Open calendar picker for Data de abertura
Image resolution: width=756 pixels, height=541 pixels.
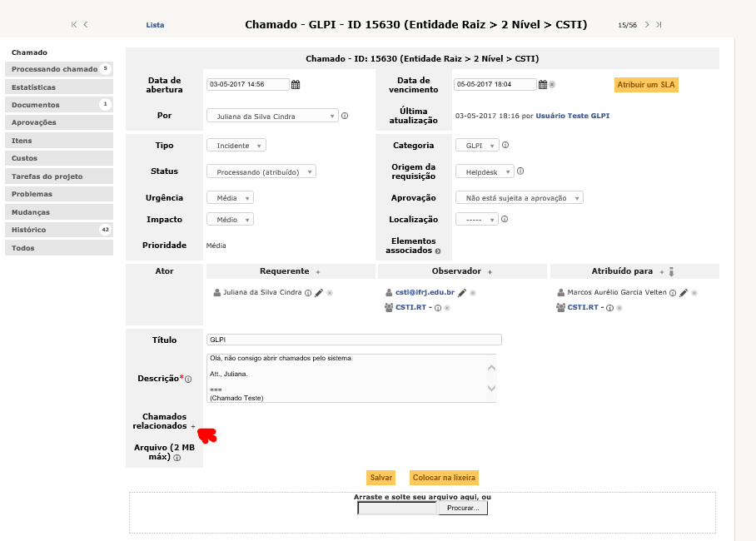[x=296, y=84]
